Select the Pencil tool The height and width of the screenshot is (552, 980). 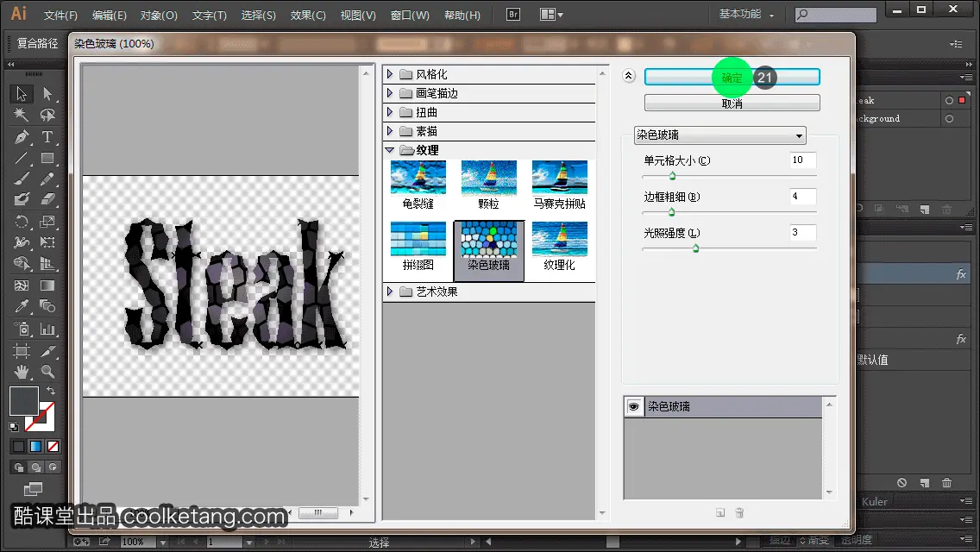(x=47, y=179)
